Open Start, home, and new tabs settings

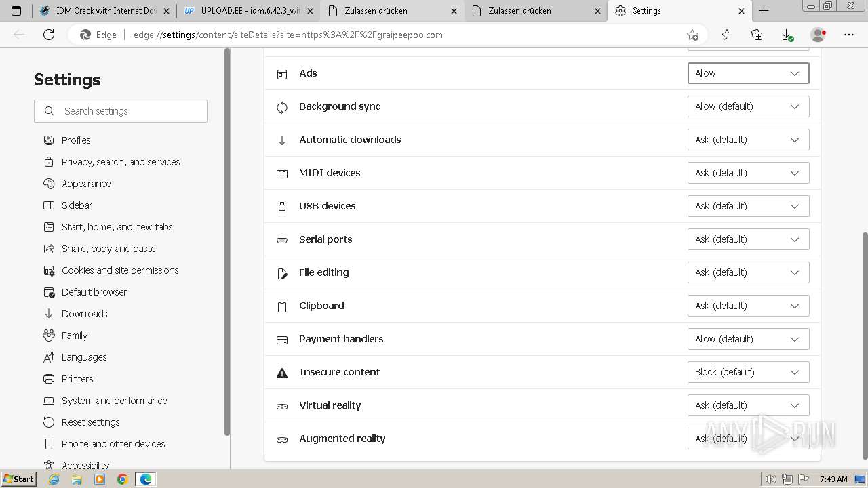tap(117, 227)
